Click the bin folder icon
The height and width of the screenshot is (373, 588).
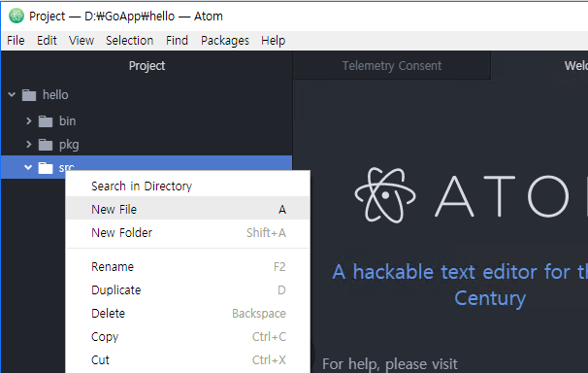[x=46, y=121]
